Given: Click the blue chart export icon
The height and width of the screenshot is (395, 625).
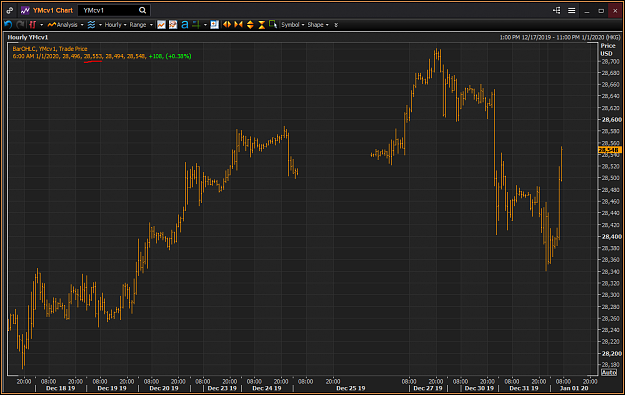Looking at the screenshot, I should coord(214,25).
